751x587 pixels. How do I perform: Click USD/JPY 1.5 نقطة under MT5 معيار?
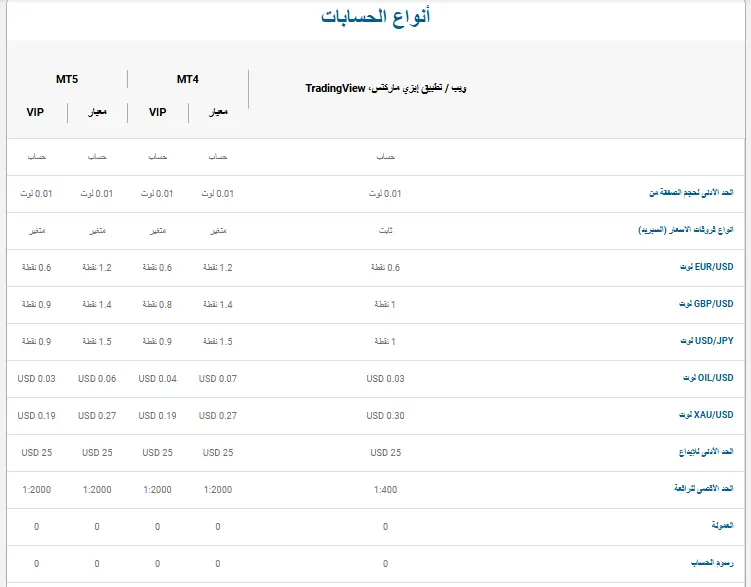(97, 341)
